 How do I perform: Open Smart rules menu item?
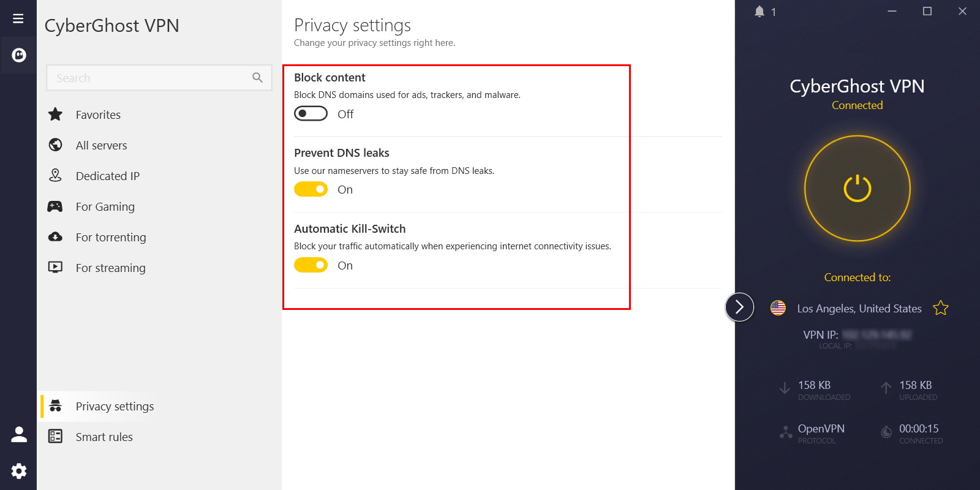point(104,437)
